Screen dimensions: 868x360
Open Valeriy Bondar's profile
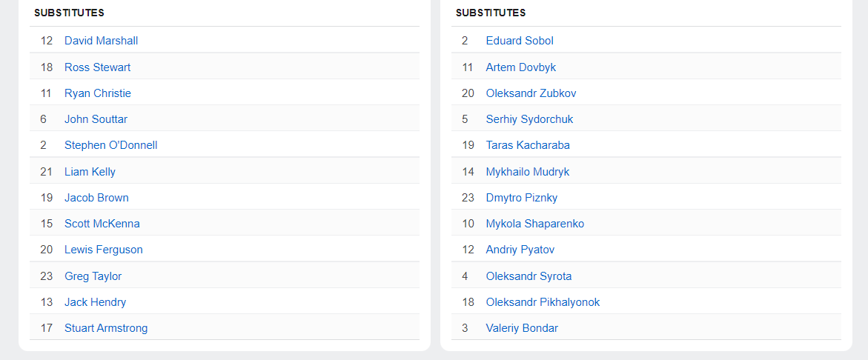point(522,328)
